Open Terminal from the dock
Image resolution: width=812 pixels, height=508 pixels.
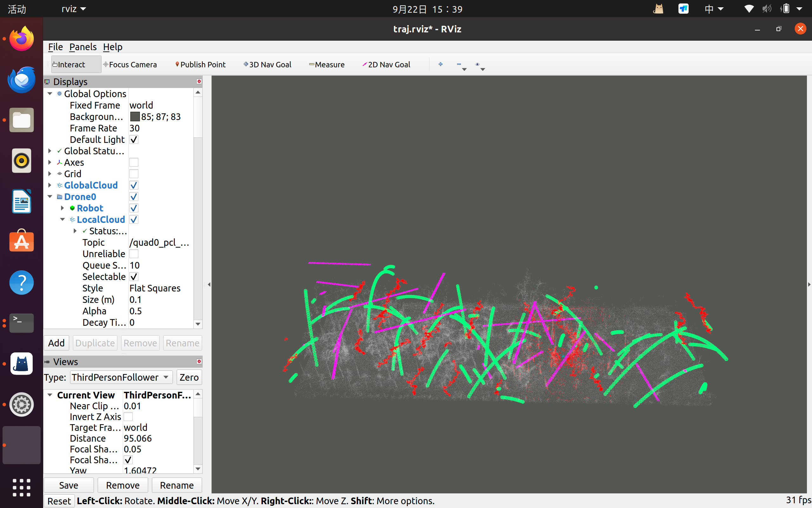click(x=22, y=323)
